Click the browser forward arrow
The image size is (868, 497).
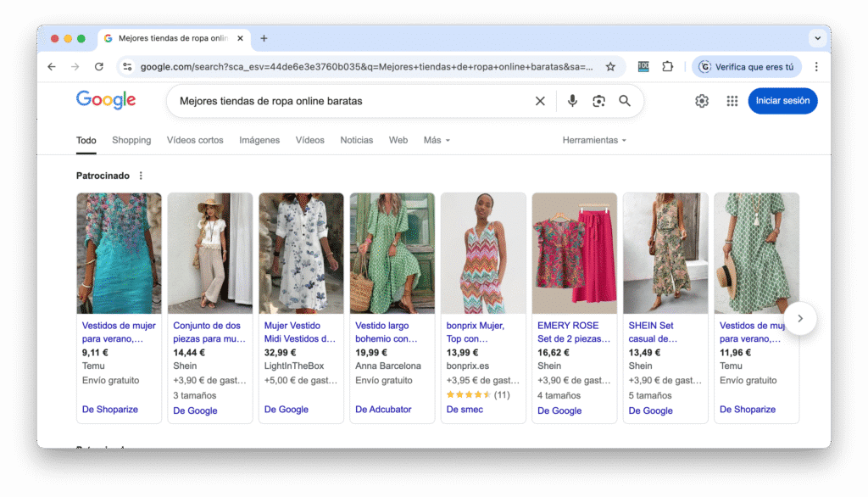click(x=75, y=67)
